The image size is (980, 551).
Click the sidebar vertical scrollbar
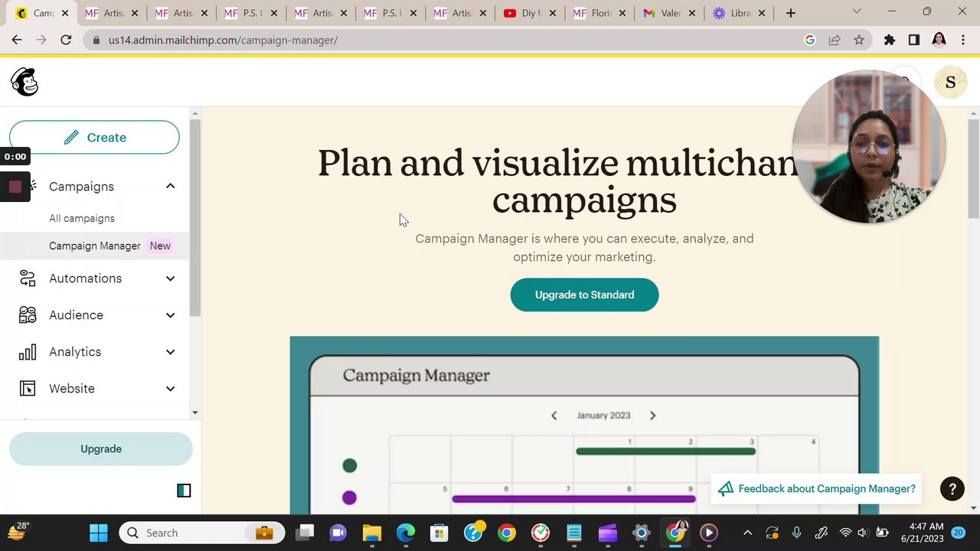[195, 218]
